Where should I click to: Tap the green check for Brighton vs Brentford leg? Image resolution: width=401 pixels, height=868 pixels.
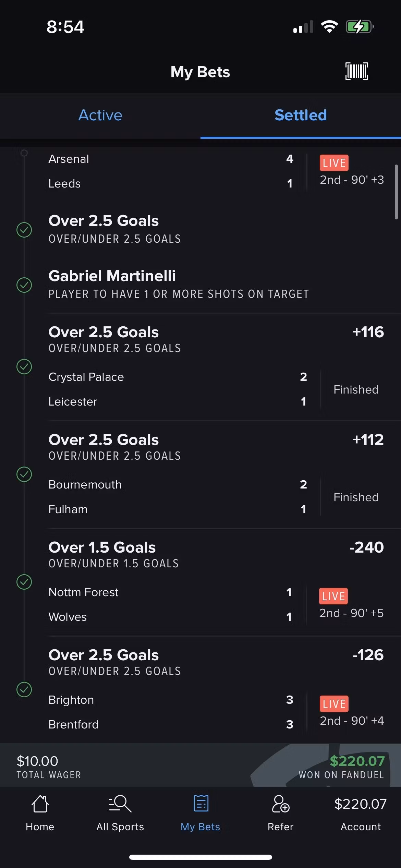coord(24,690)
